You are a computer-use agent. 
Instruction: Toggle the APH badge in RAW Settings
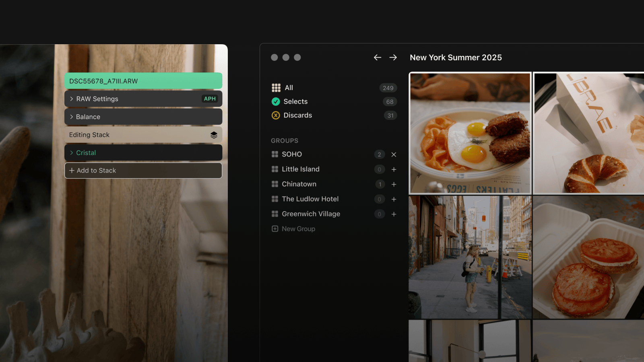(x=210, y=99)
